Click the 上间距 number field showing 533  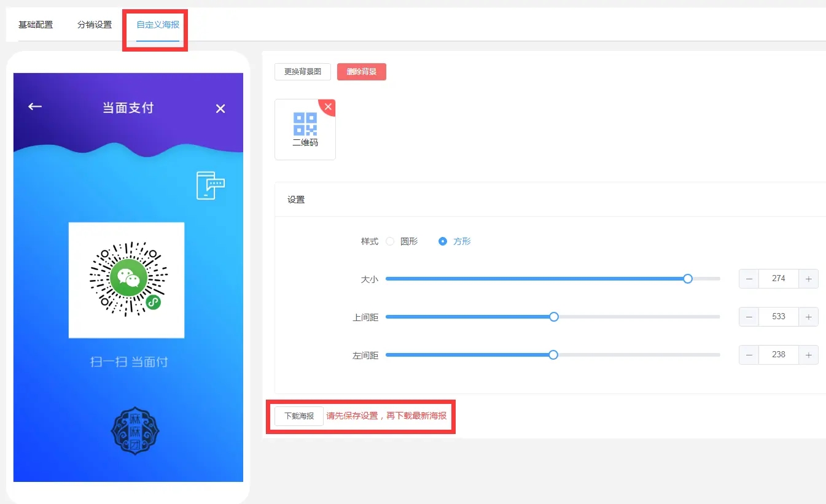(779, 317)
